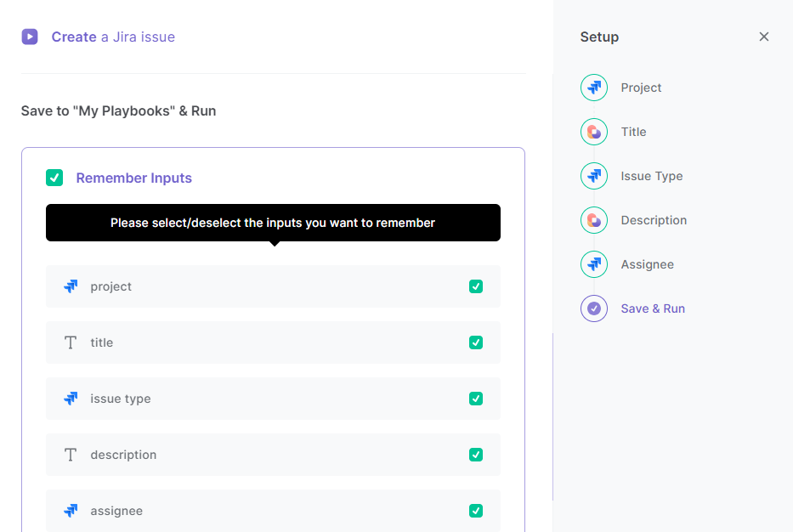793x532 pixels.
Task: Click the 'project' input row label
Action: tap(110, 286)
